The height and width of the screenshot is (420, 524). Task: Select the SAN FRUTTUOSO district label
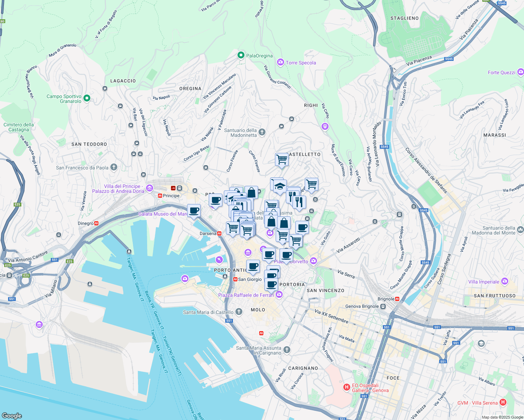(495, 296)
